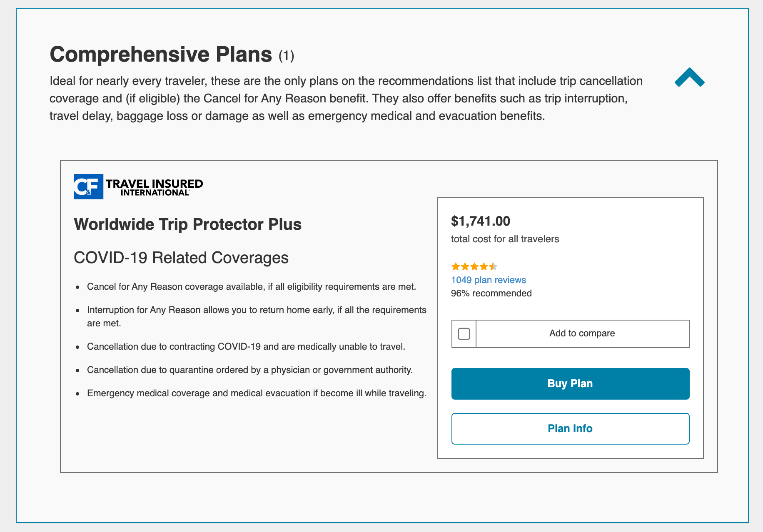Image resolution: width=763 pixels, height=532 pixels.
Task: Select the partially filled fifth star
Action: 493,266
